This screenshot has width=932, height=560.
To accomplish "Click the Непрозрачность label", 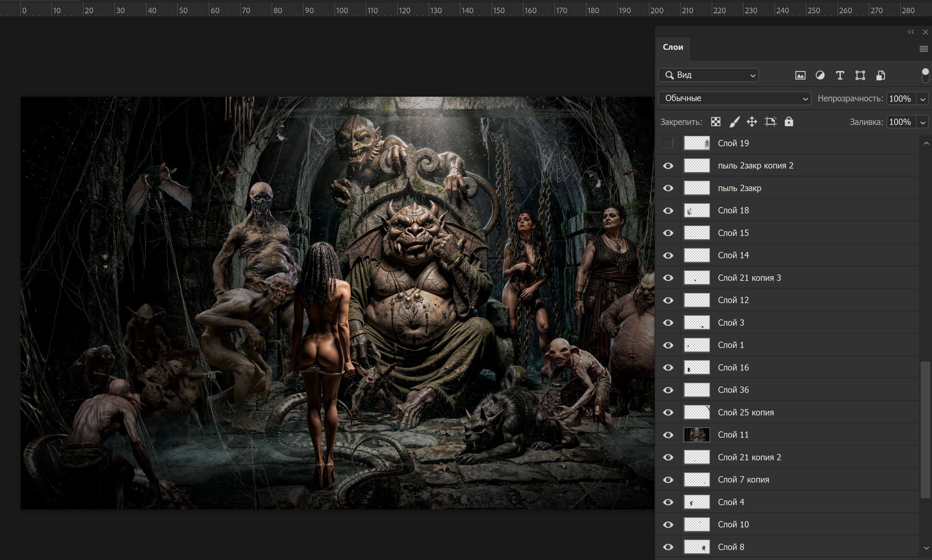I will pos(850,98).
